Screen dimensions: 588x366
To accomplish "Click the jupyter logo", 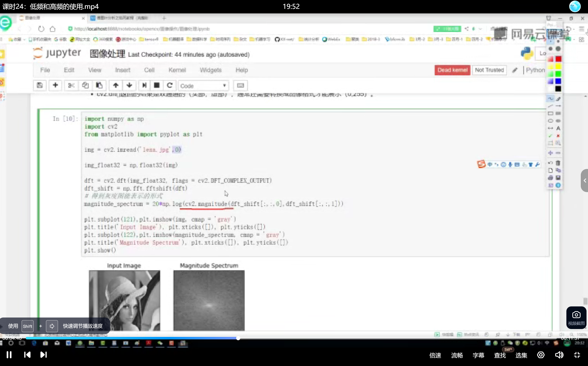I will (x=57, y=53).
